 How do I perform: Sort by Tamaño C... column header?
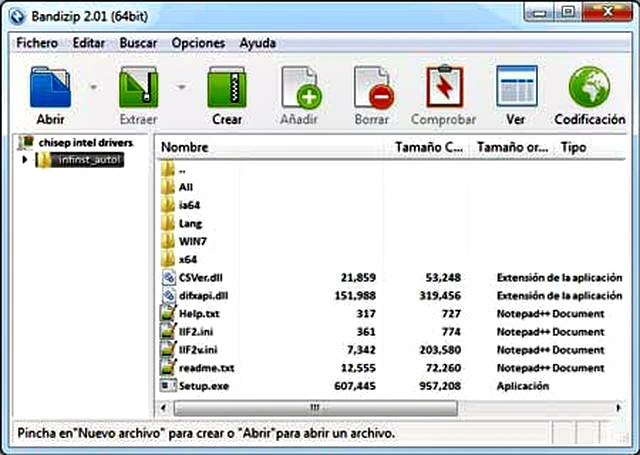coord(429,147)
